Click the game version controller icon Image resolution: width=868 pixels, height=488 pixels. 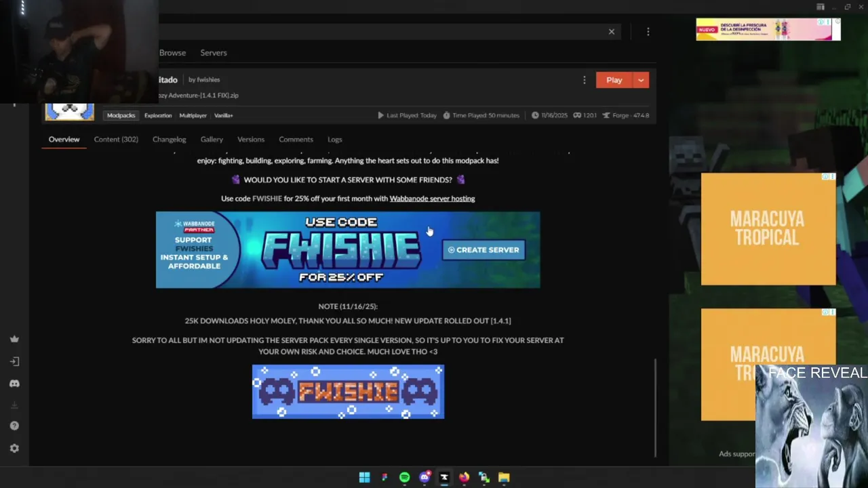(x=577, y=115)
